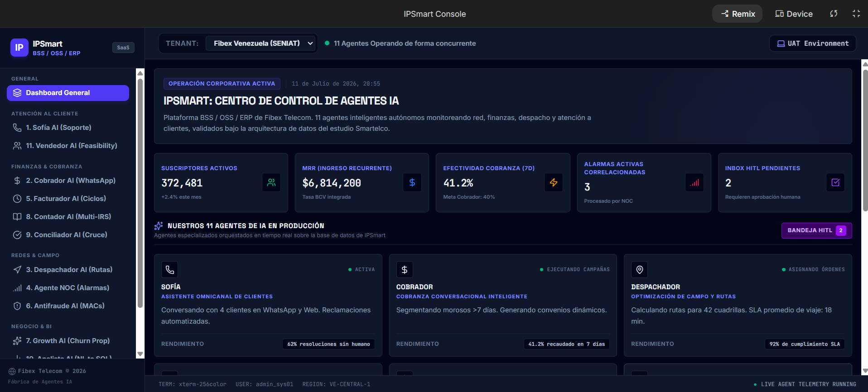Screen dimensions: 868x392
Task: Click the Contador AI book icon
Action: click(17, 217)
